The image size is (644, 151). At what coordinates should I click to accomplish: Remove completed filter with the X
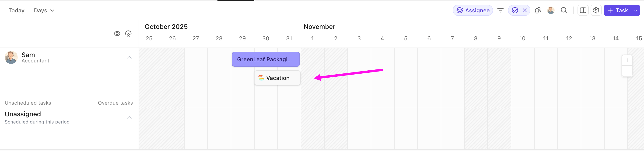[525, 10]
